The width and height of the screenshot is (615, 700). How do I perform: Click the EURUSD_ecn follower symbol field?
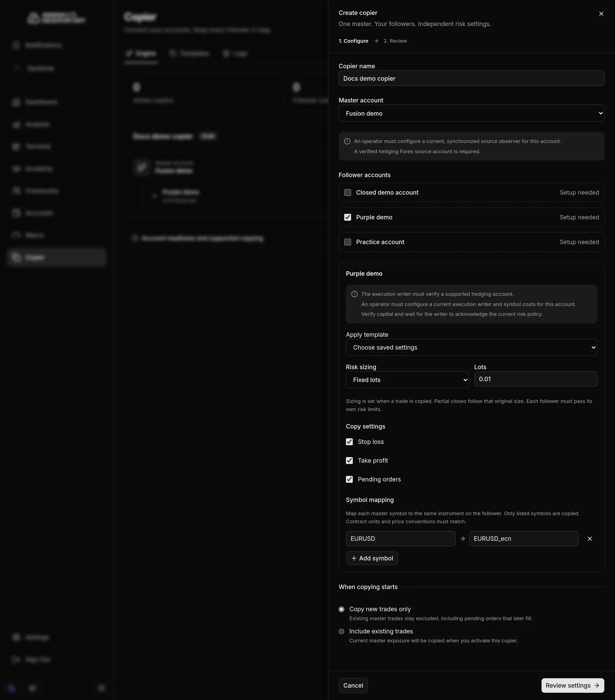tap(524, 539)
